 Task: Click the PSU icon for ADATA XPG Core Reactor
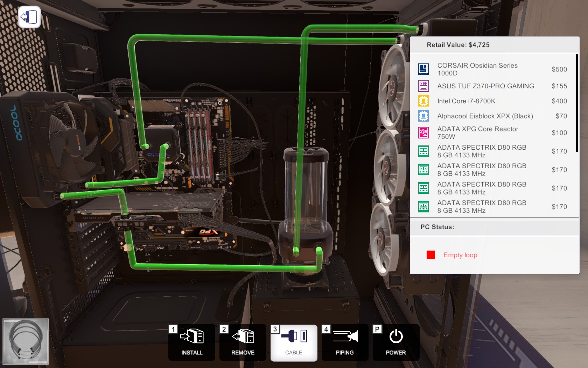423,133
